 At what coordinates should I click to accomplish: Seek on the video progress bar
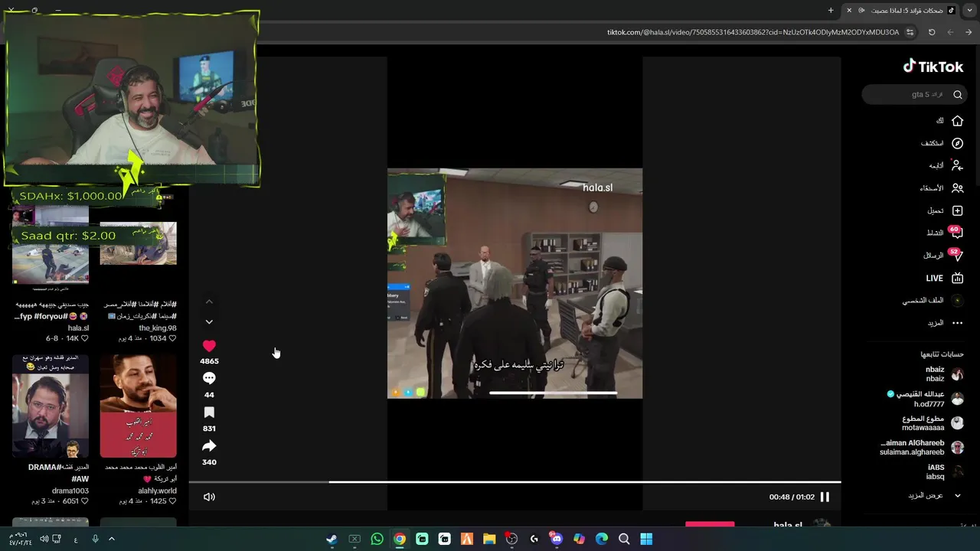514,482
